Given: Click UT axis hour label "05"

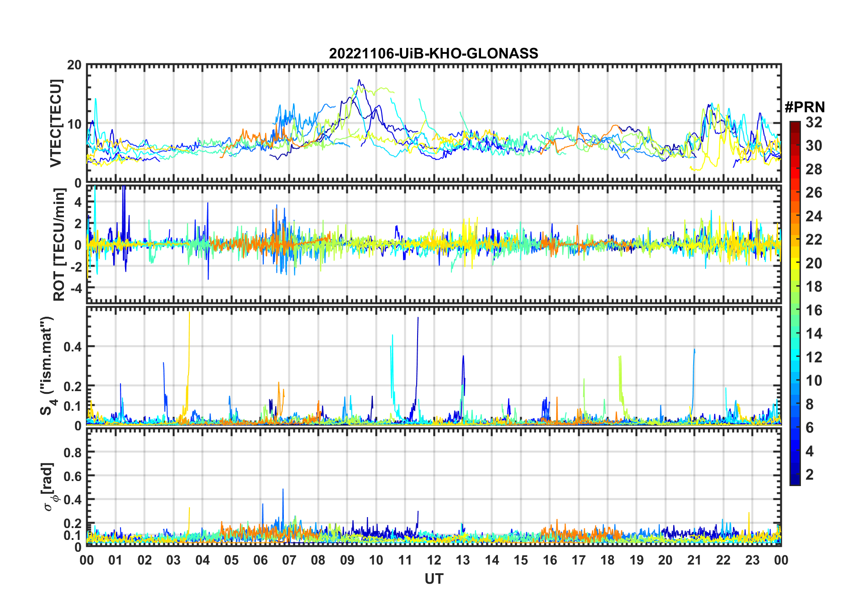Looking at the screenshot, I should tap(231, 560).
